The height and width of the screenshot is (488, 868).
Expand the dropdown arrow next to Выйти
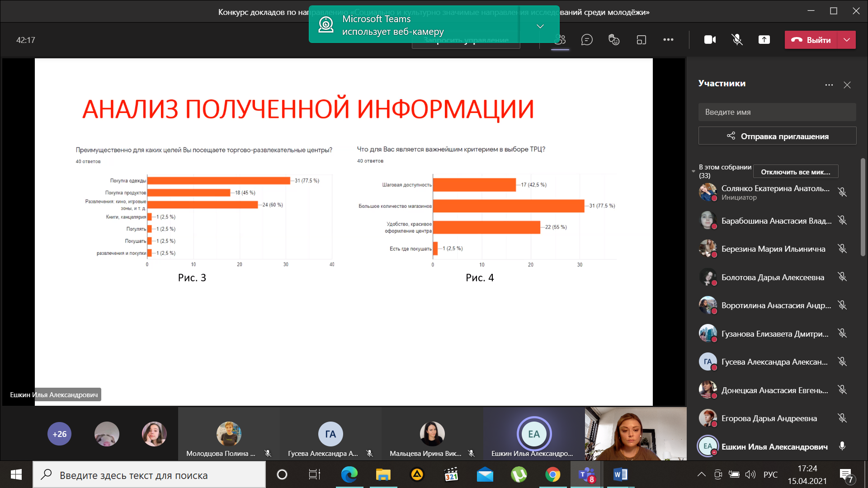tap(847, 40)
